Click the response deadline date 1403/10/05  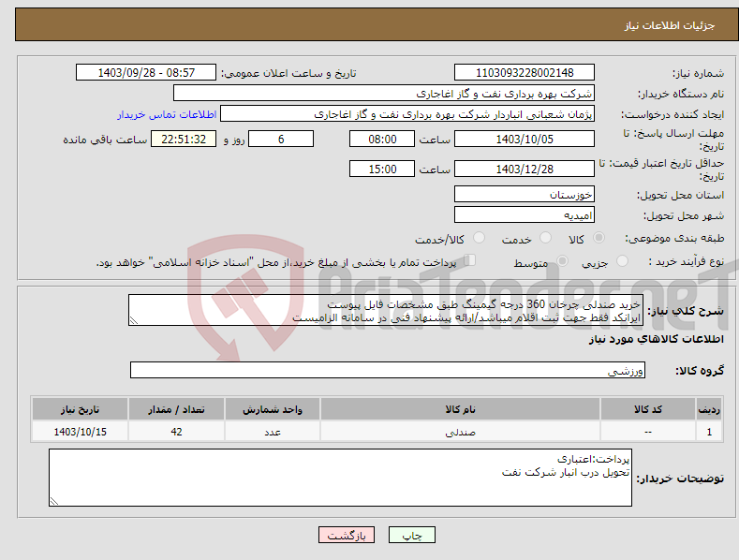click(525, 139)
